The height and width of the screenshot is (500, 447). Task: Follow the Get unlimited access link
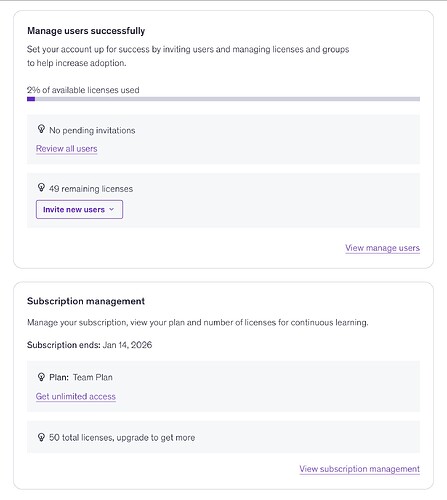(76, 396)
